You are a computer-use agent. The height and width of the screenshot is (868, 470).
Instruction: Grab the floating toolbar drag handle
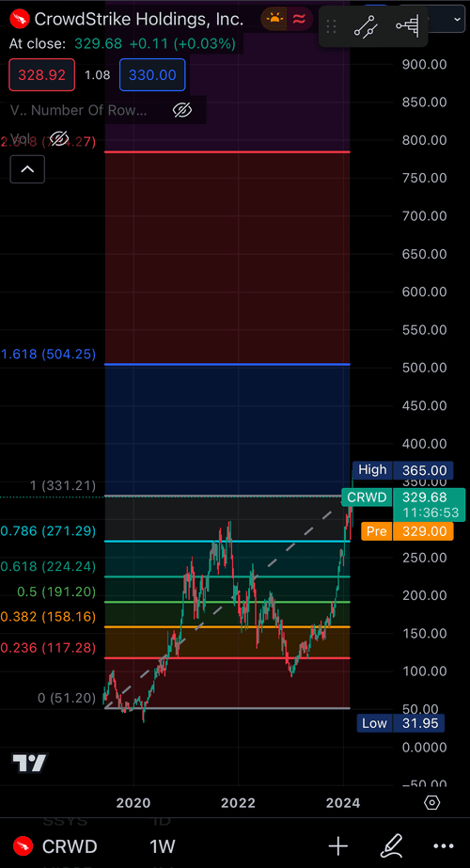(332, 26)
